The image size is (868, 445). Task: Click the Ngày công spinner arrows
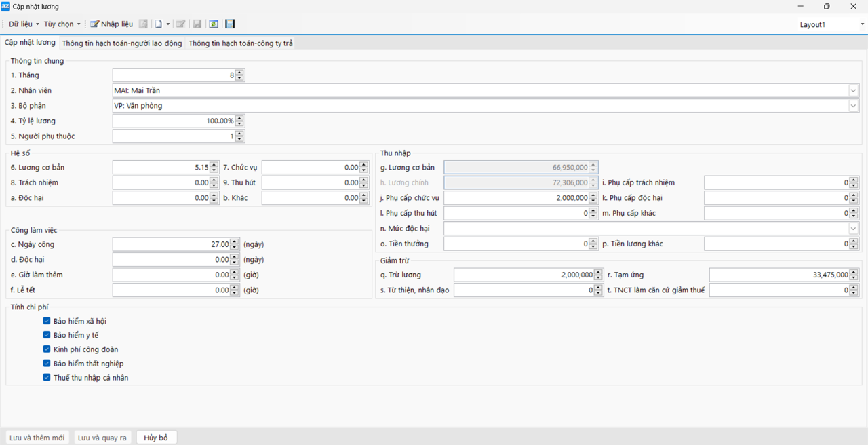click(235, 244)
